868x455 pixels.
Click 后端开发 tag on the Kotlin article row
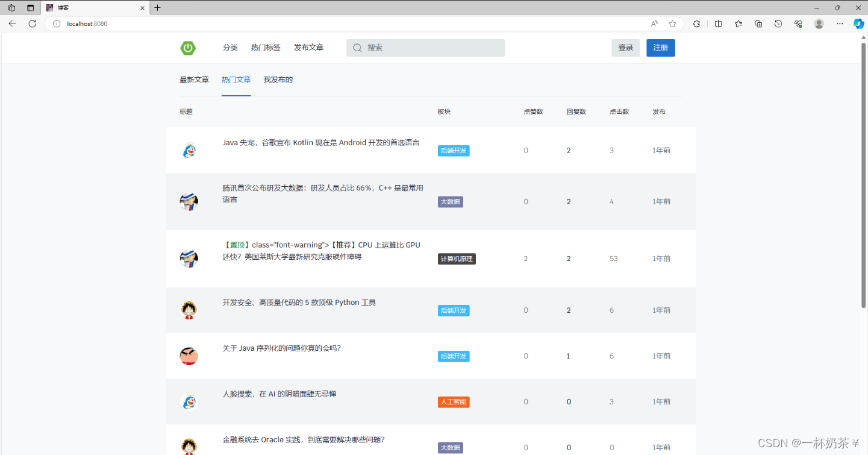click(454, 151)
